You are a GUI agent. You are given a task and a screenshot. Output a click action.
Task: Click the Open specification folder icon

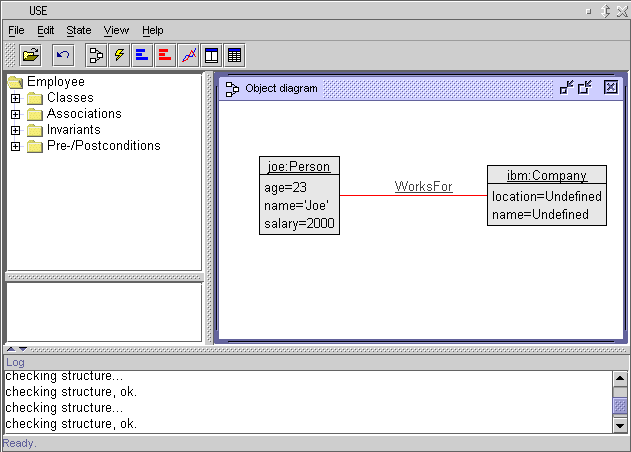pyautogui.click(x=31, y=55)
